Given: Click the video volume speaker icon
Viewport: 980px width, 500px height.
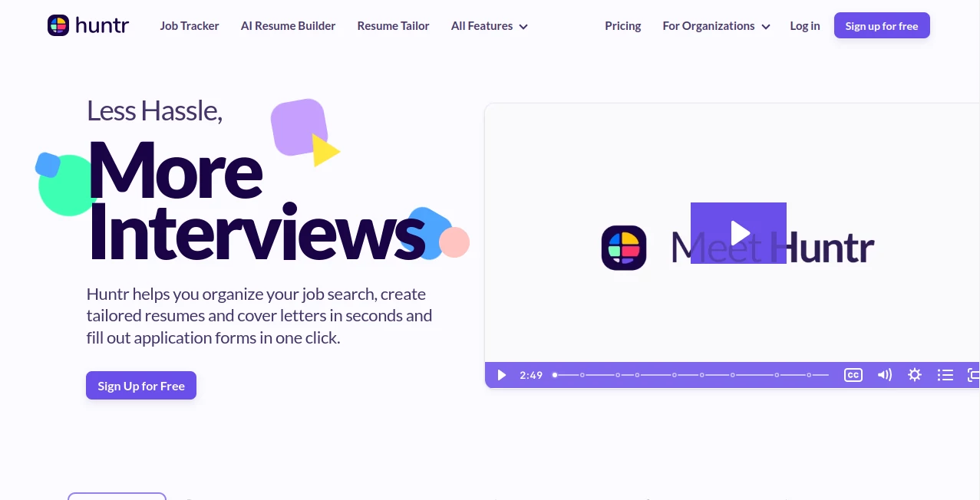Looking at the screenshot, I should point(885,375).
